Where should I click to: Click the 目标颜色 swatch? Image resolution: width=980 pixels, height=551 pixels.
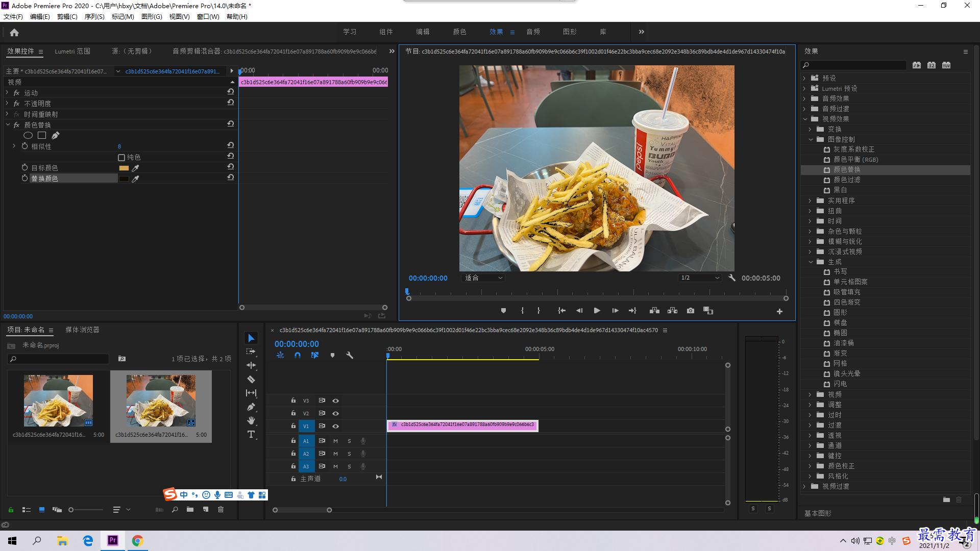click(x=124, y=168)
